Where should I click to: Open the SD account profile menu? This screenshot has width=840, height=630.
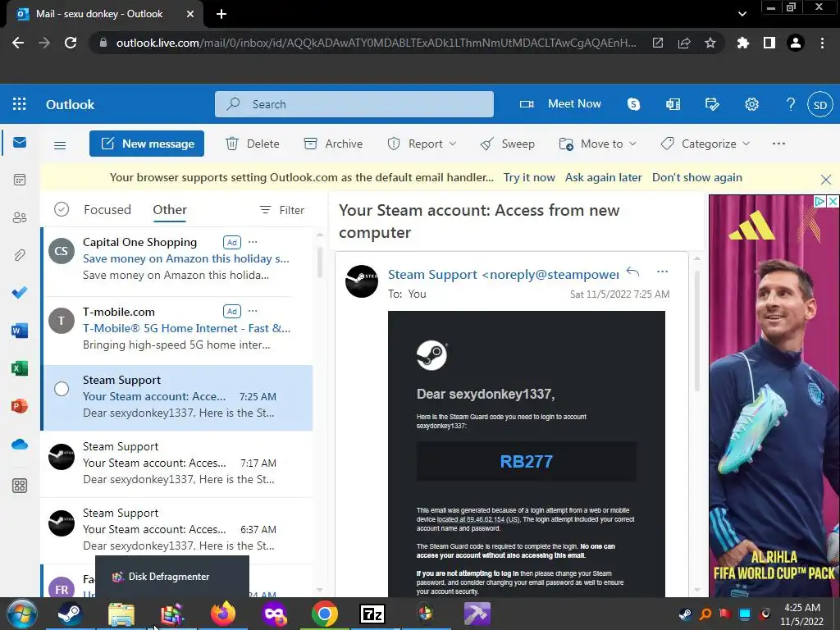(x=820, y=104)
